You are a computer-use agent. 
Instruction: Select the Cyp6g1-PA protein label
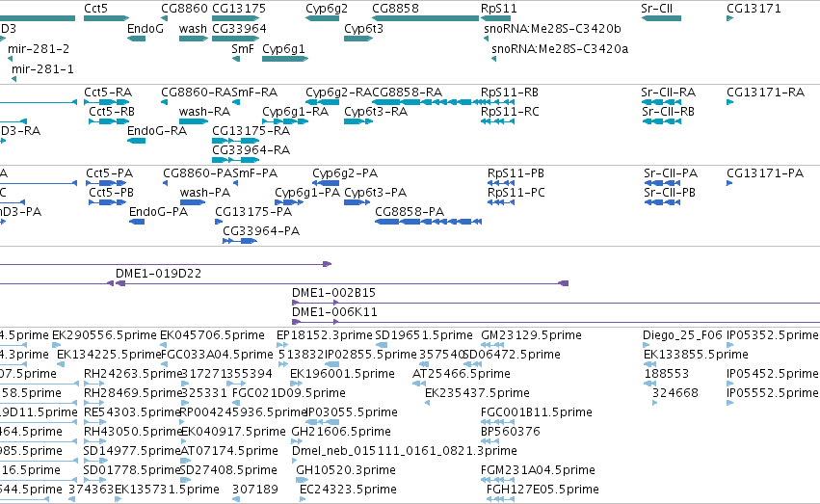click(x=307, y=193)
